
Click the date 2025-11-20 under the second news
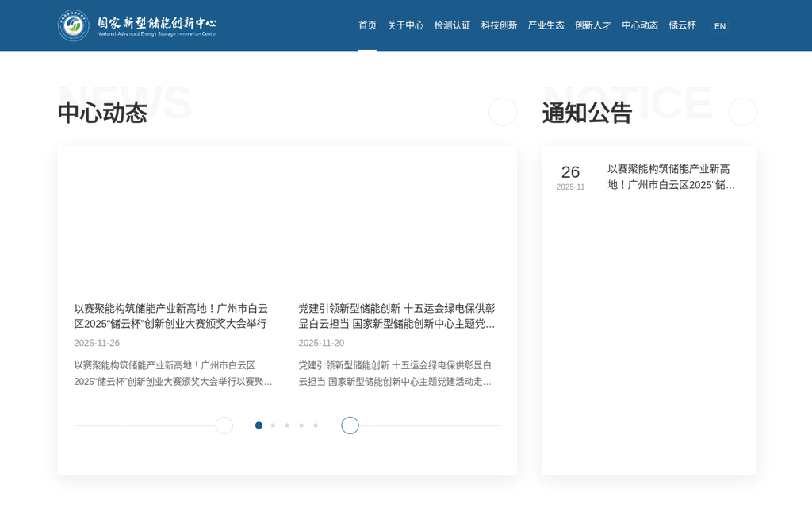pyautogui.click(x=321, y=343)
